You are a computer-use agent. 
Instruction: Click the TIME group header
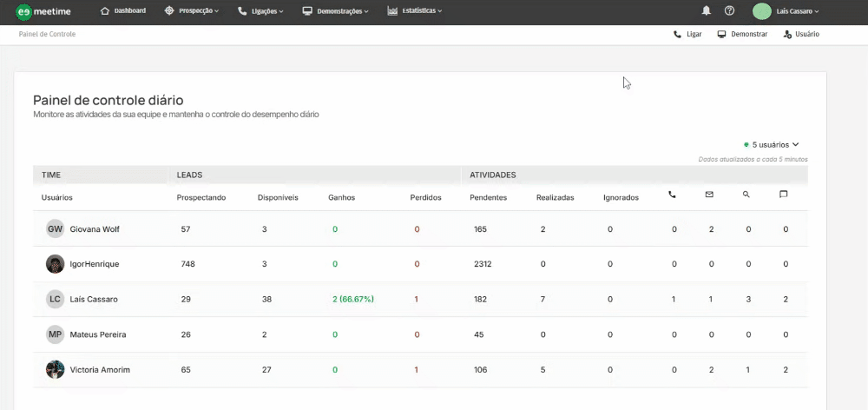click(x=51, y=175)
